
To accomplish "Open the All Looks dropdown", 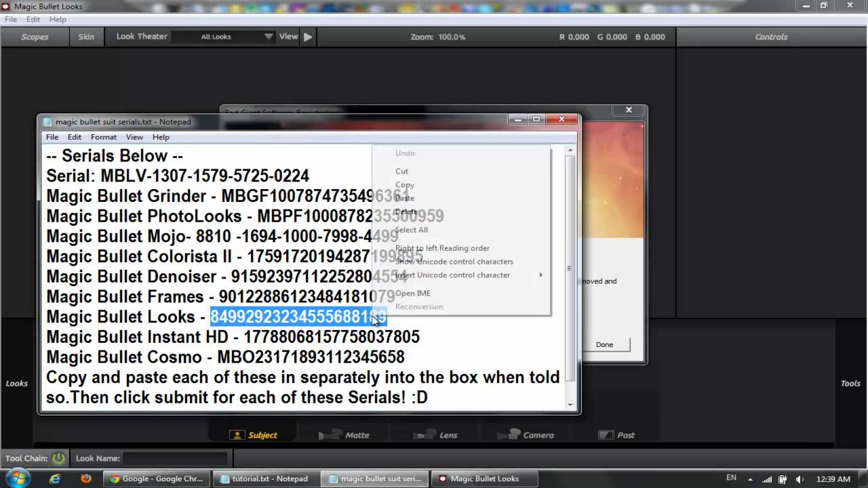I will pyautogui.click(x=223, y=37).
